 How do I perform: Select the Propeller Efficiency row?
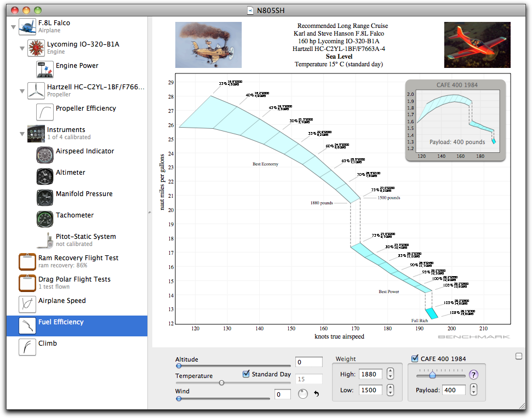point(77,112)
